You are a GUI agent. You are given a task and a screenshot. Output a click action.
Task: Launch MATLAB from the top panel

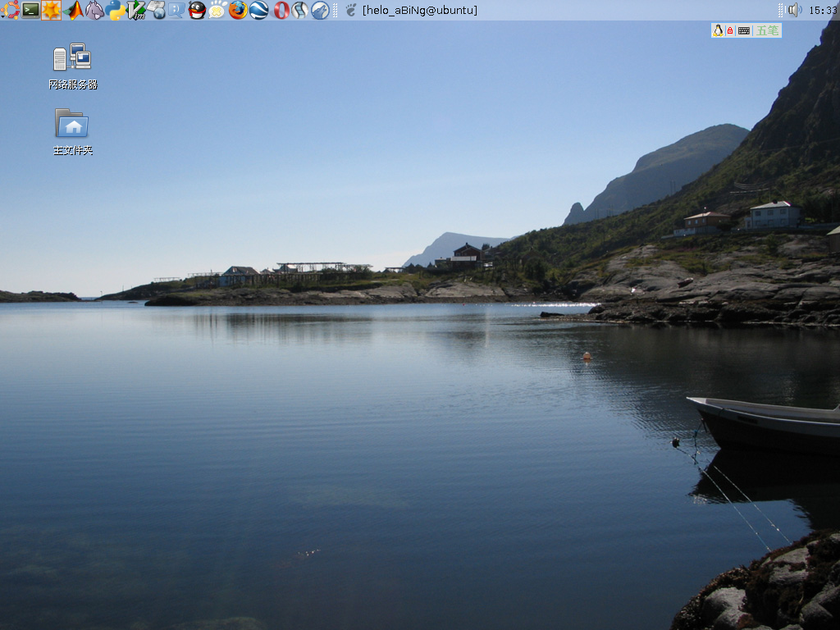73,10
